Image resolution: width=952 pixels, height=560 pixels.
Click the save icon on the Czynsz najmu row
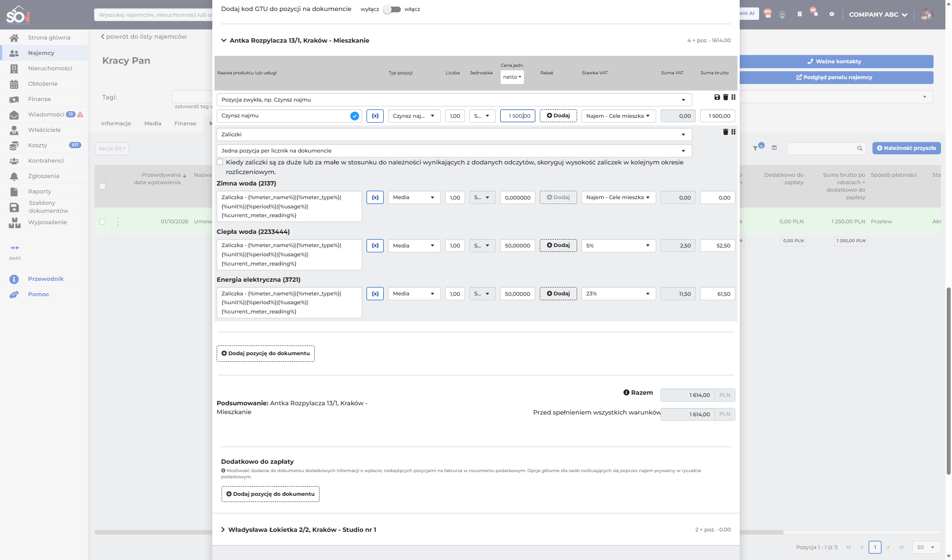[x=717, y=97]
